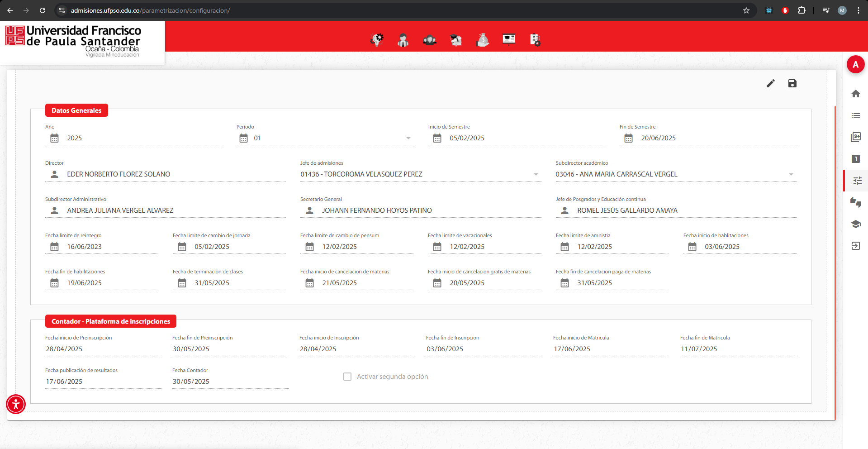Open the accessibility widget button

16,404
